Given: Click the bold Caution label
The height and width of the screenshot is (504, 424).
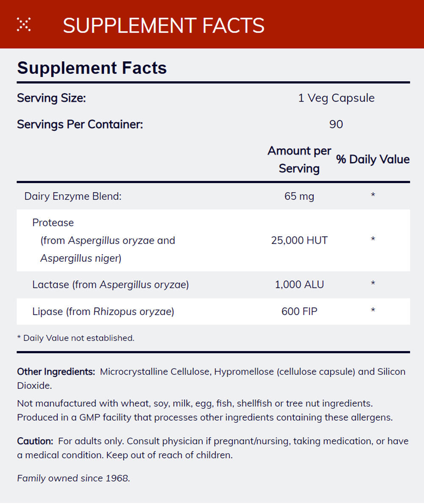Looking at the screenshot, I should coord(35,441).
